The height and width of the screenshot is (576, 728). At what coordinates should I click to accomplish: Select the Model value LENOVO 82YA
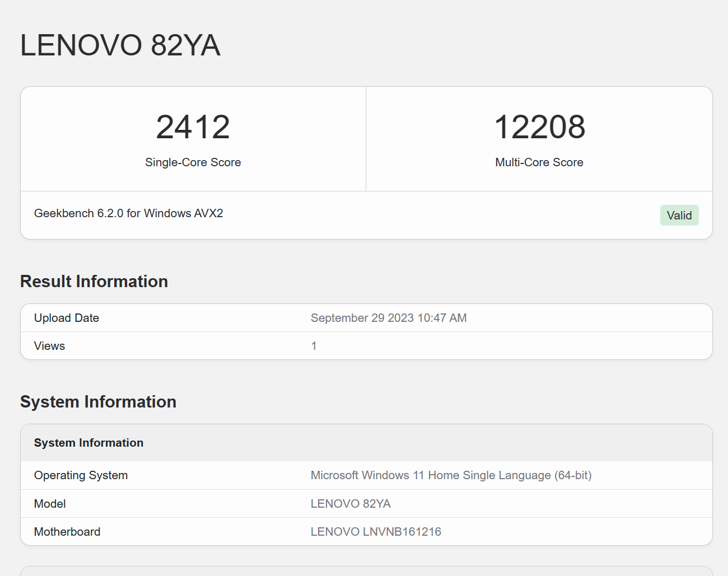[x=351, y=504]
